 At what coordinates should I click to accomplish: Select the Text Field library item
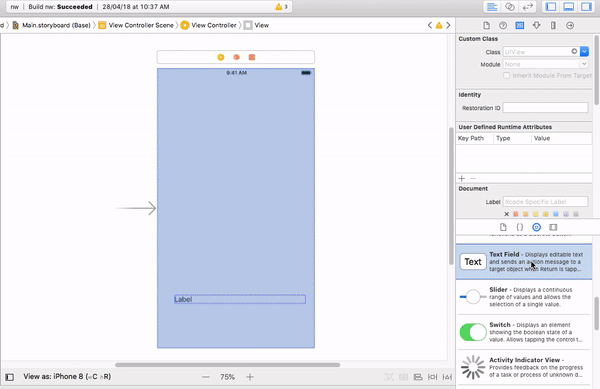pyautogui.click(x=524, y=262)
